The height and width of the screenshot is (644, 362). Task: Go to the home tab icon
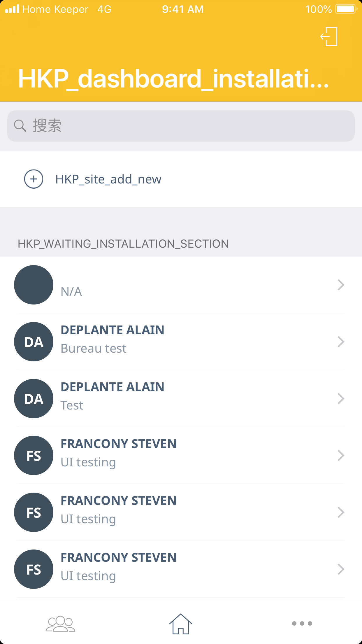click(181, 624)
